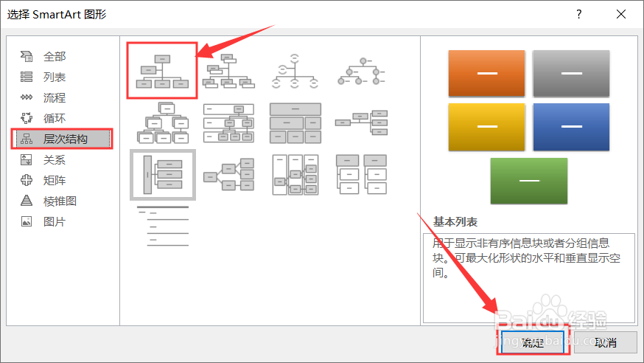644x363 pixels.
Task: Select the horizontal labeled hierarchy layout
Action: click(x=295, y=175)
